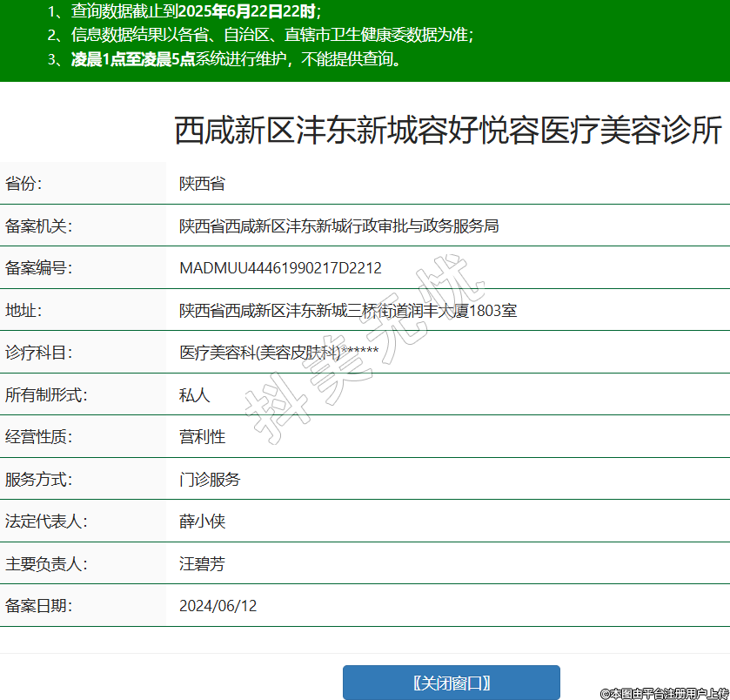Click the 营利性 business nature value
Viewport: 730px width, 700px height.
click(202, 437)
